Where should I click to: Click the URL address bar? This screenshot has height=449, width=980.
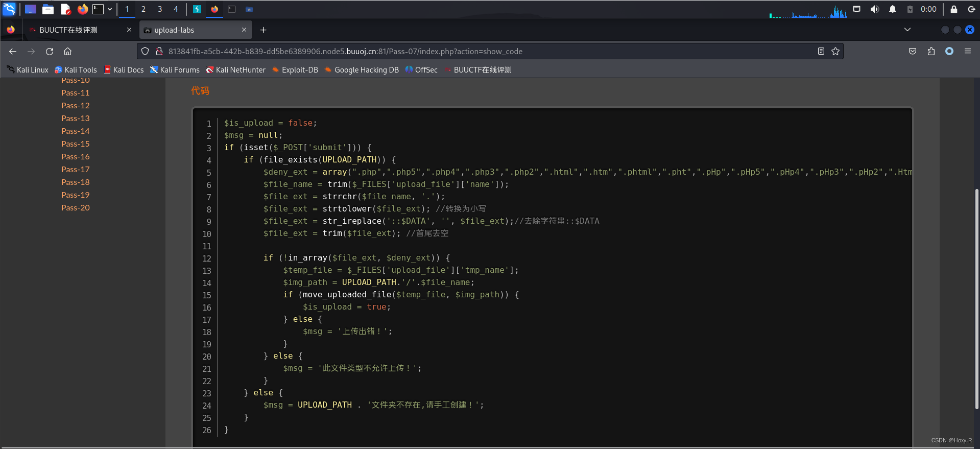[x=490, y=51]
